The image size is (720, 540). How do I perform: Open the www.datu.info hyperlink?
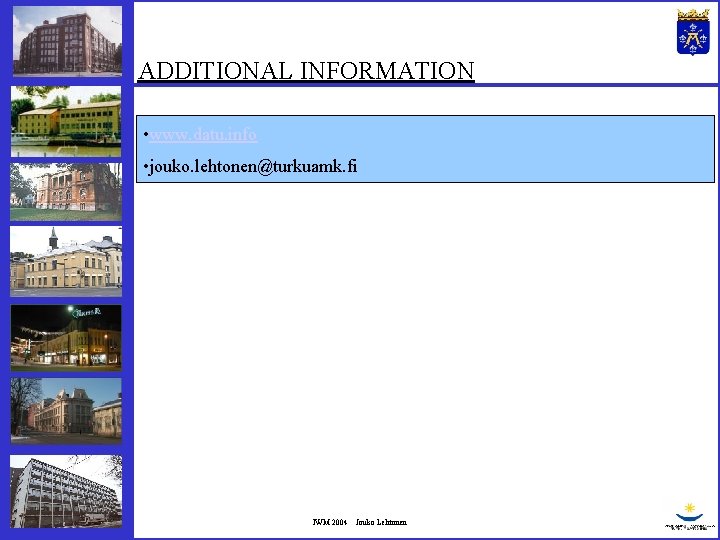tap(202, 135)
